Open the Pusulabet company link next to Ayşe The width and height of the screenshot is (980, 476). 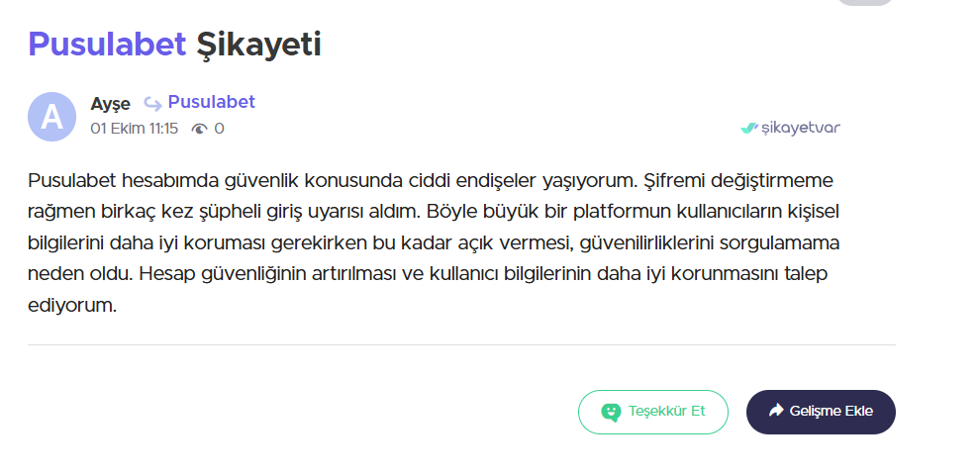(211, 102)
